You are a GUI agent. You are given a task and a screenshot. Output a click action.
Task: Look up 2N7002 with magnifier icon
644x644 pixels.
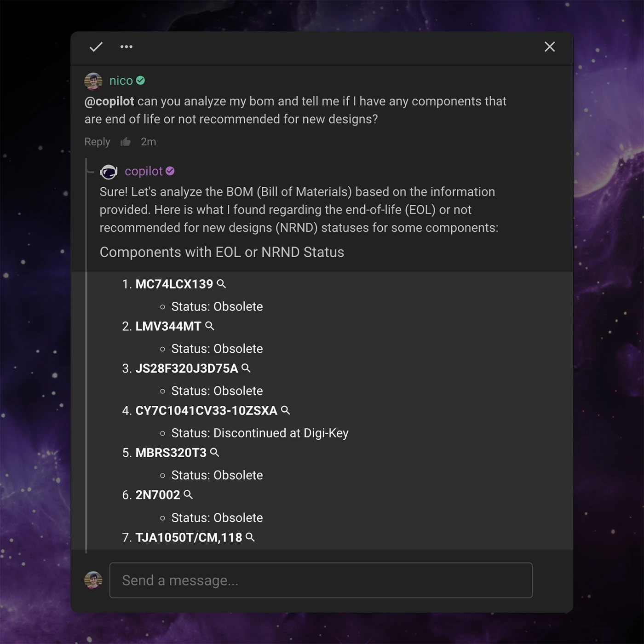[188, 494]
